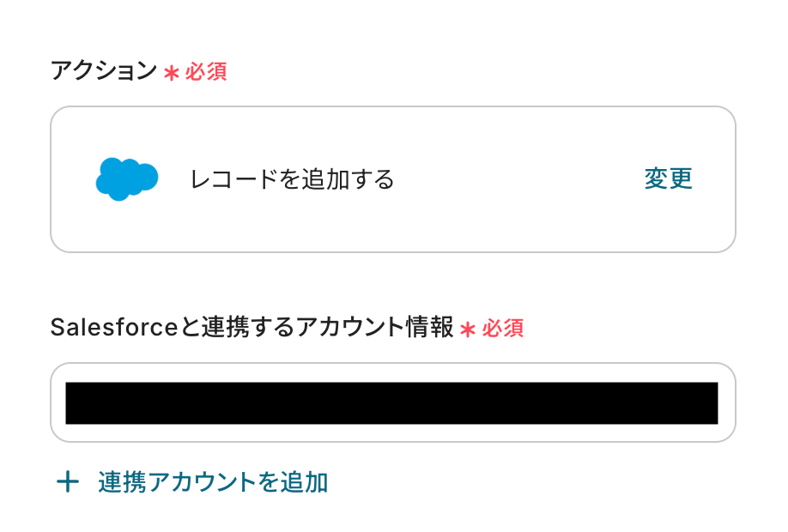Screen dimensions: 788x532
Task: Click the Salesforce cloud logo icon
Action: pyautogui.click(x=126, y=178)
